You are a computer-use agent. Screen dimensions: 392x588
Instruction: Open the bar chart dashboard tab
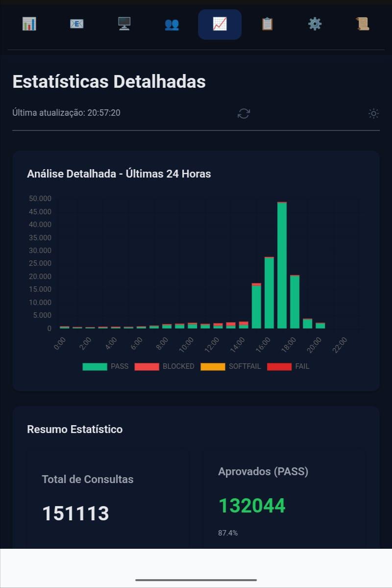point(29,24)
